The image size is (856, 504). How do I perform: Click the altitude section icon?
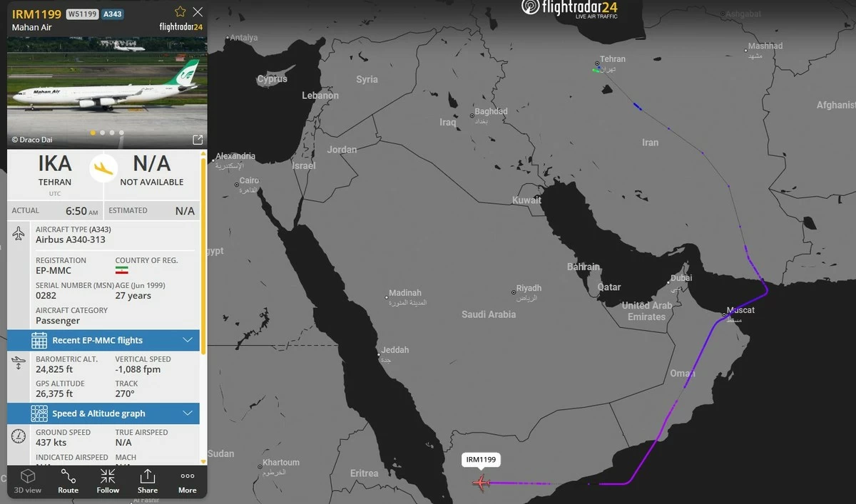click(19, 363)
